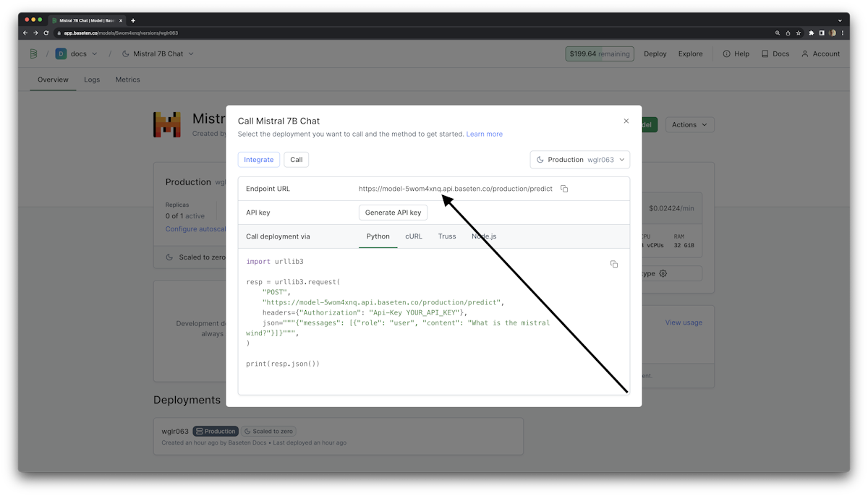Click the browser back arrow

click(x=25, y=33)
